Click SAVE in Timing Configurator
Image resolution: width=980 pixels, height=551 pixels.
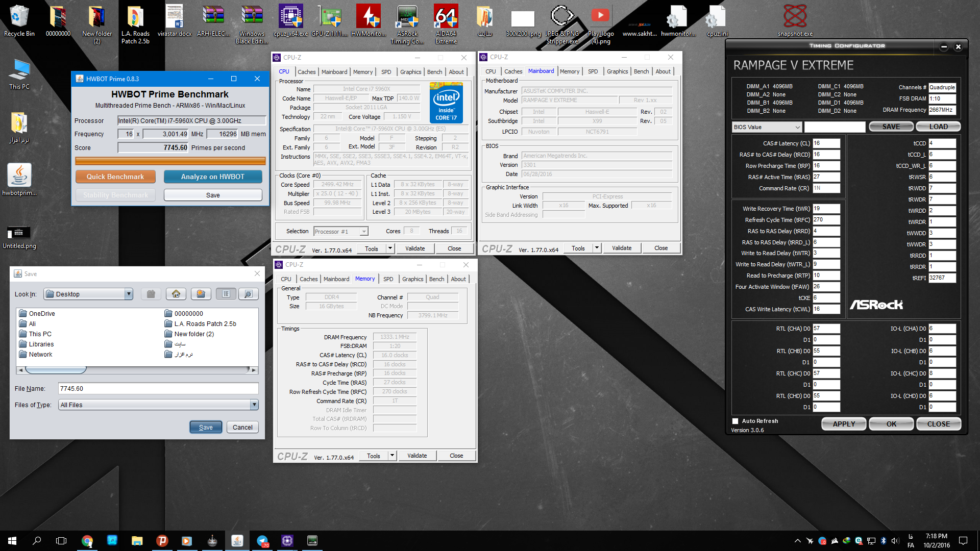pyautogui.click(x=891, y=127)
